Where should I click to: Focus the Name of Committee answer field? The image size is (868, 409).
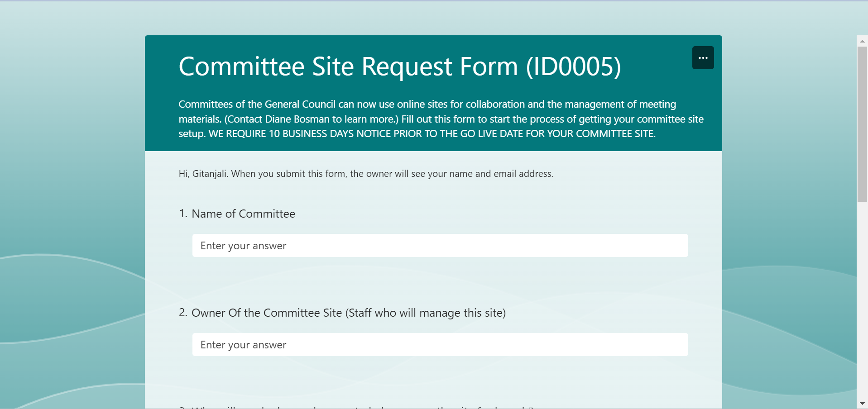[440, 246]
